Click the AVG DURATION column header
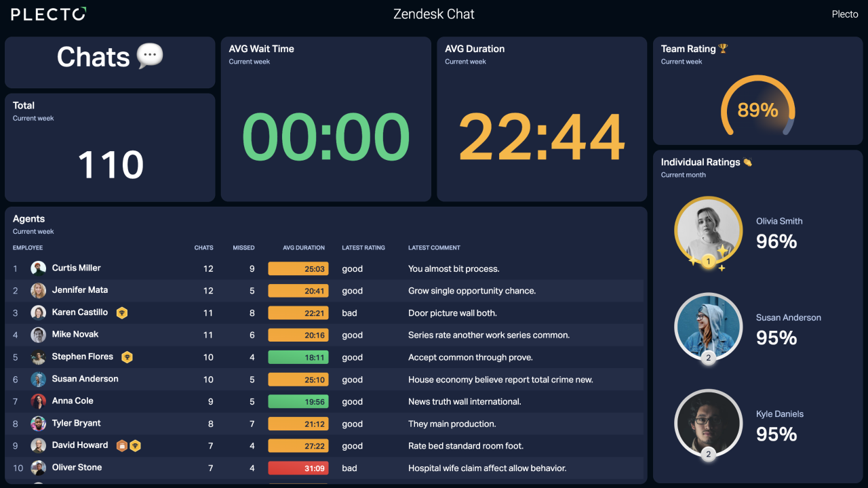This screenshot has width=868, height=488. (304, 248)
